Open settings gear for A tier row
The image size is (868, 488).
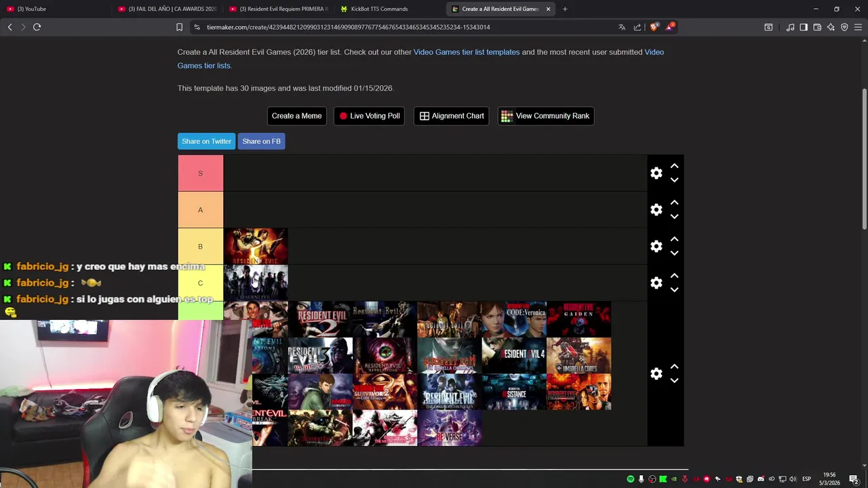tap(656, 210)
